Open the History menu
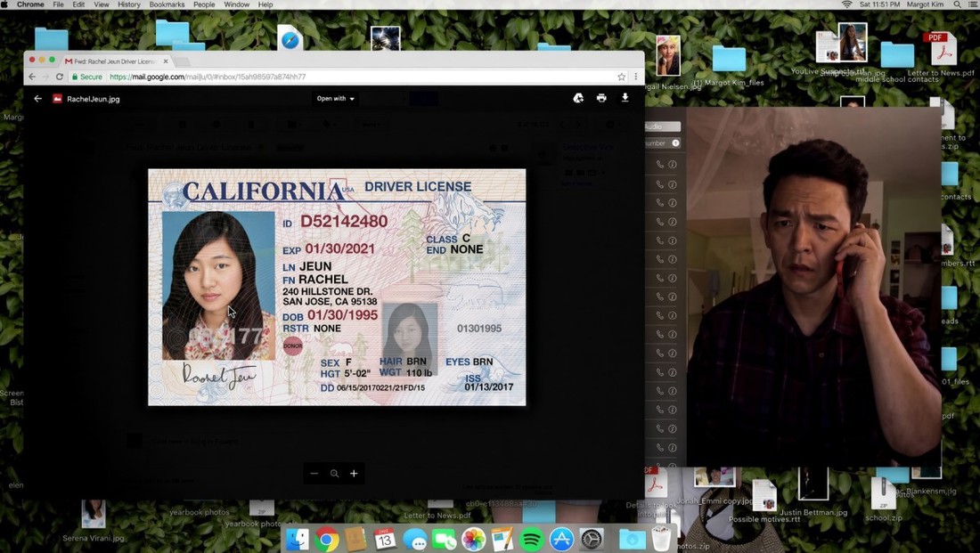Image resolution: width=980 pixels, height=553 pixels. pos(129,4)
